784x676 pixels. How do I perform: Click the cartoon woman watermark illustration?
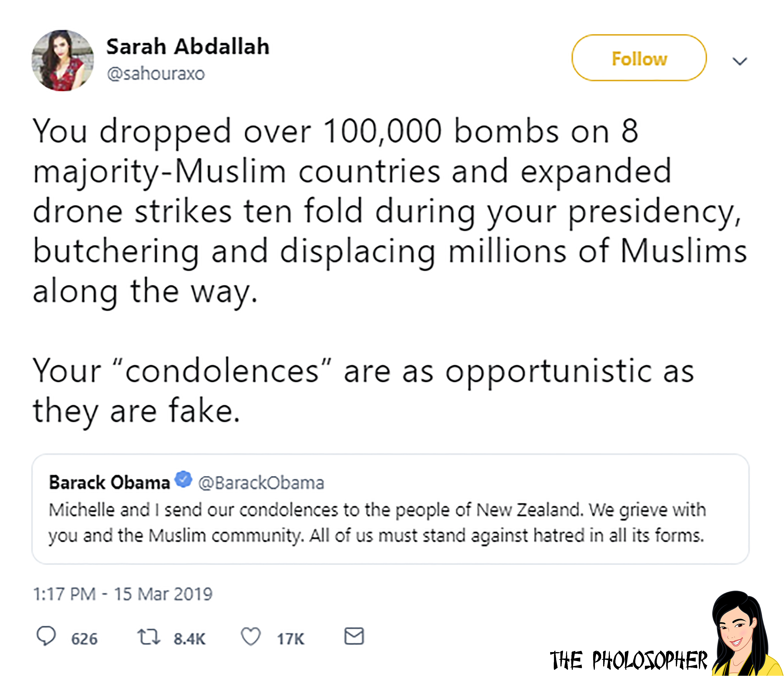click(742, 632)
